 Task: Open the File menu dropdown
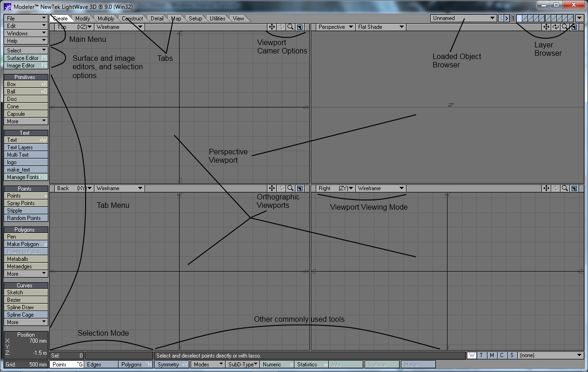(x=26, y=19)
